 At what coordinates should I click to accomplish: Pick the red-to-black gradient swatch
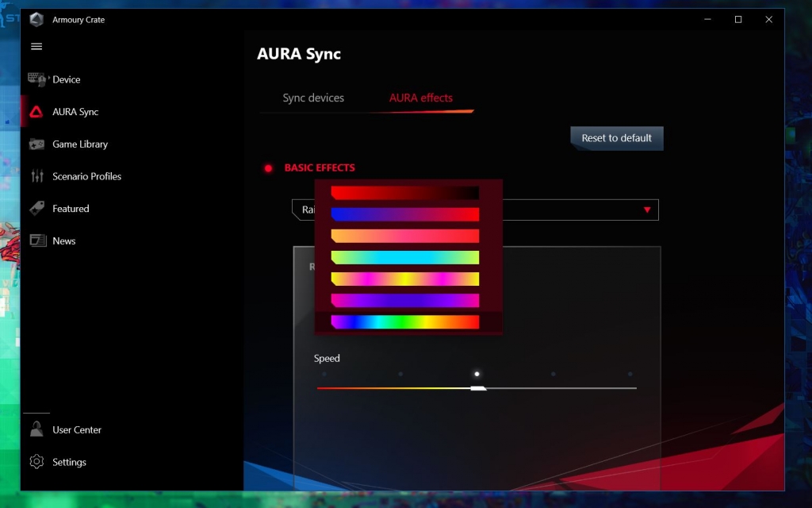405,193
